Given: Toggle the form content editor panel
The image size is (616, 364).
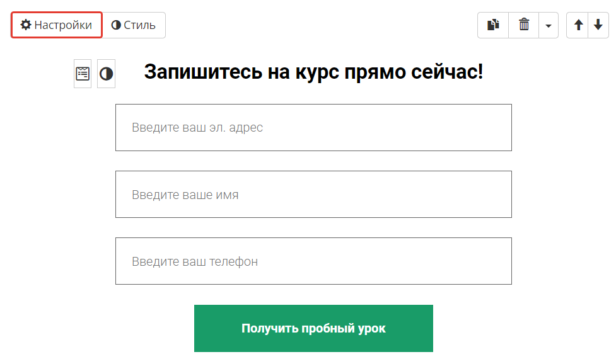Looking at the screenshot, I should click(82, 73).
